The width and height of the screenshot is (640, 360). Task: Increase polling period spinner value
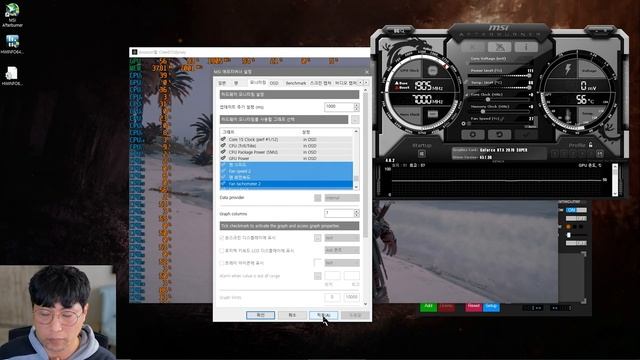pyautogui.click(x=356, y=105)
